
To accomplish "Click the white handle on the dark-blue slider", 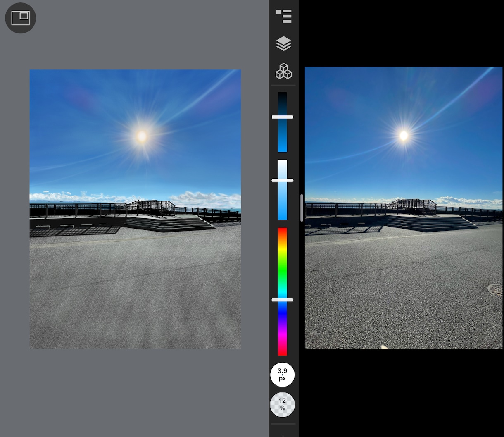I will tap(282, 117).
